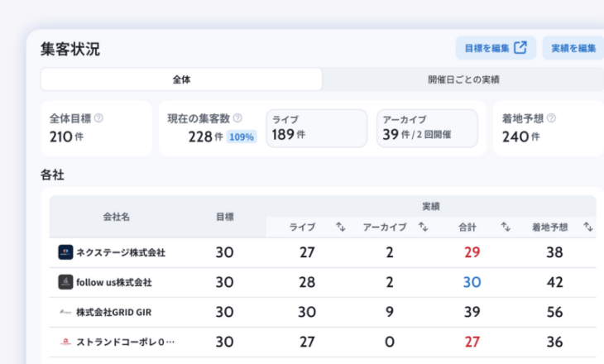Select the ライブ 189件 card
Image resolution: width=604 pixels, height=364 pixels.
click(x=316, y=128)
